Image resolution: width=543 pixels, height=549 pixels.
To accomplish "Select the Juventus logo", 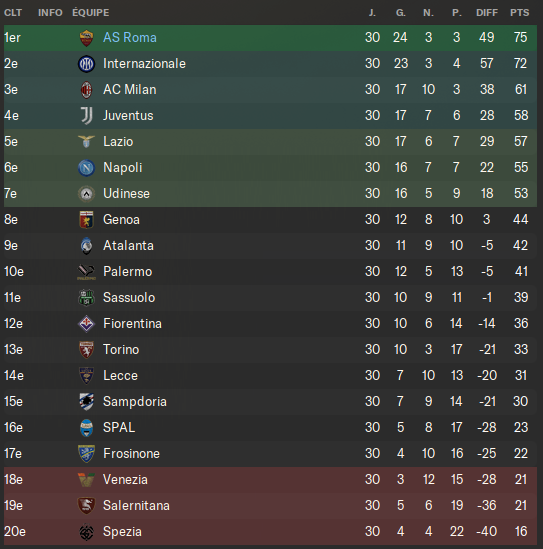I will (x=86, y=116).
